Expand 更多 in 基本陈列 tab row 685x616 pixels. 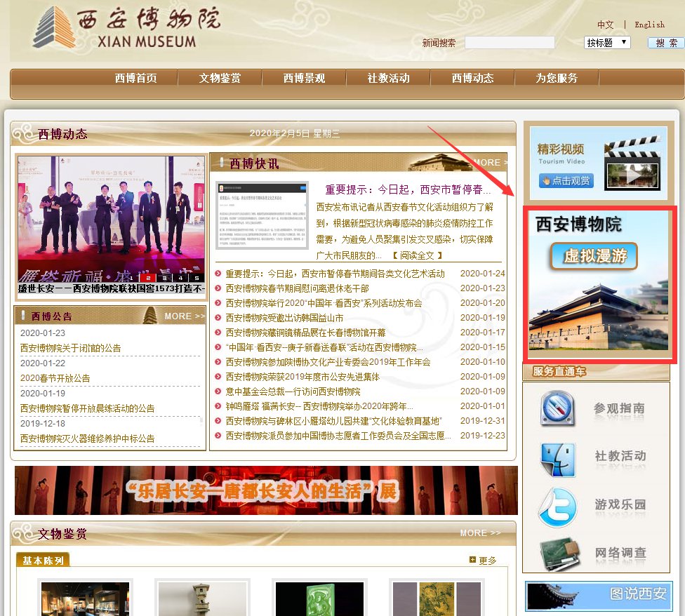coord(483,560)
